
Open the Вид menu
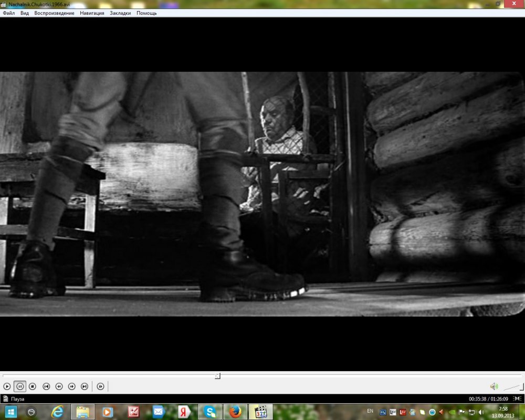point(25,13)
